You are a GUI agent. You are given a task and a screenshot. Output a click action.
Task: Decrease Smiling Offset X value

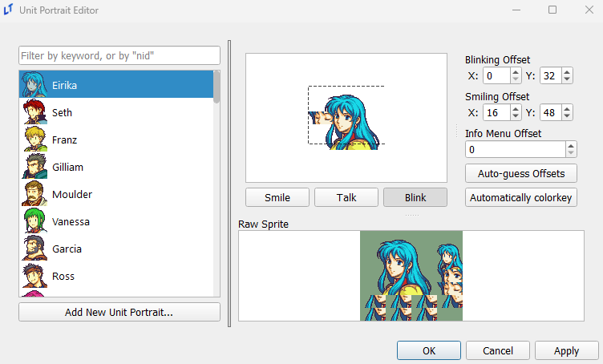(516, 116)
